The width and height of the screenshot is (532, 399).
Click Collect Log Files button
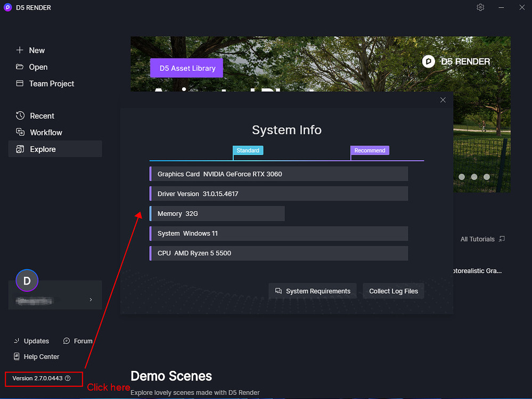393,291
